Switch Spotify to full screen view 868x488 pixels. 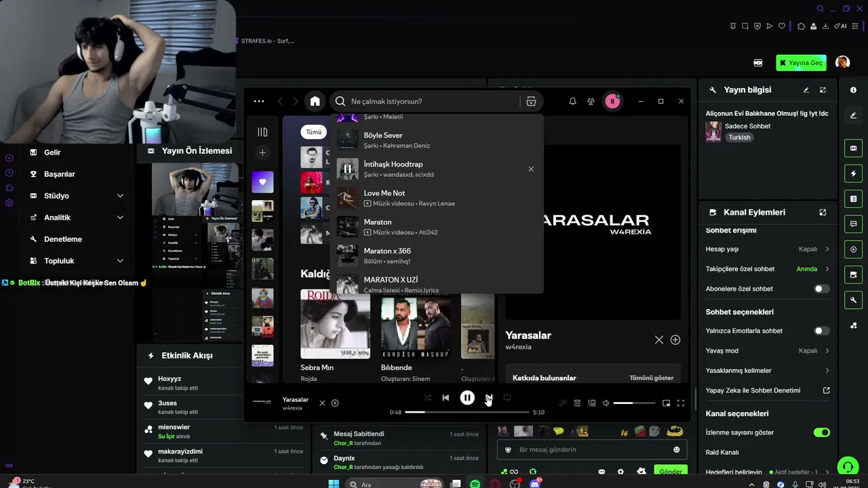(x=680, y=403)
